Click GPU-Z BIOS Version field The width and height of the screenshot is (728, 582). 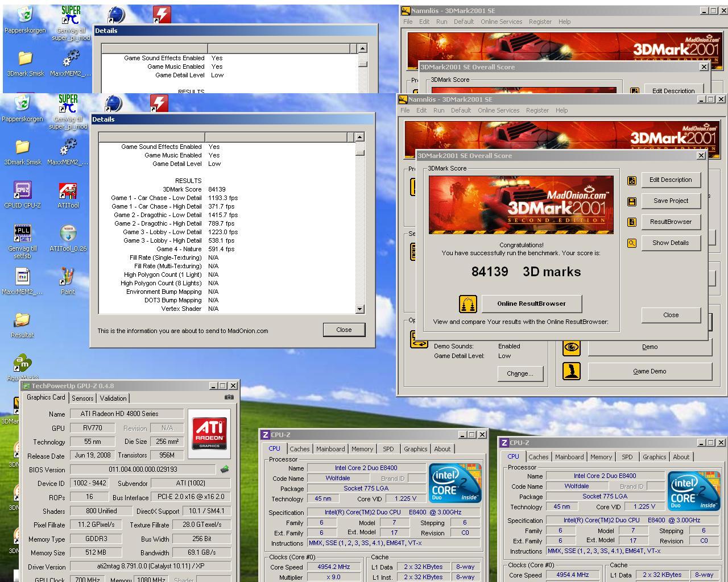[143, 469]
